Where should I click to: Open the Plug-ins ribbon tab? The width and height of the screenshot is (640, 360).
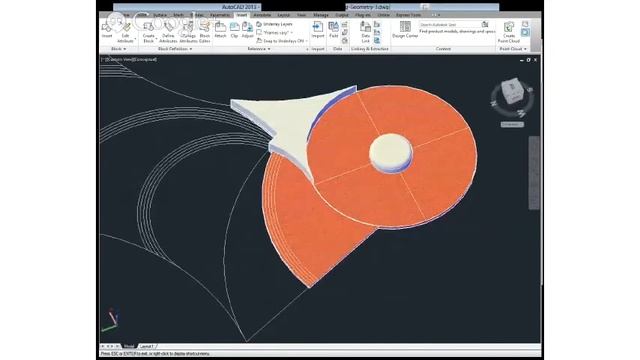(363, 15)
